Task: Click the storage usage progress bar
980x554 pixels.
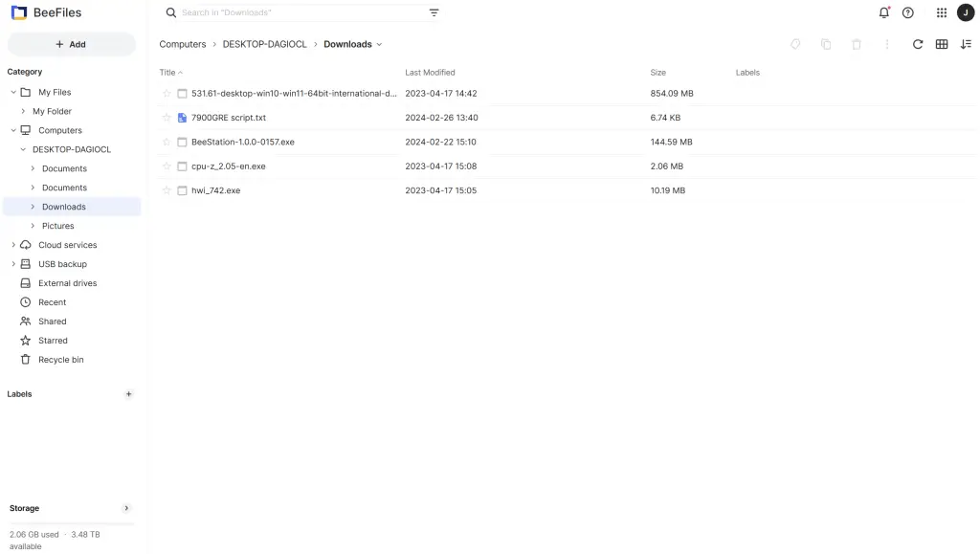Action: click(71, 524)
